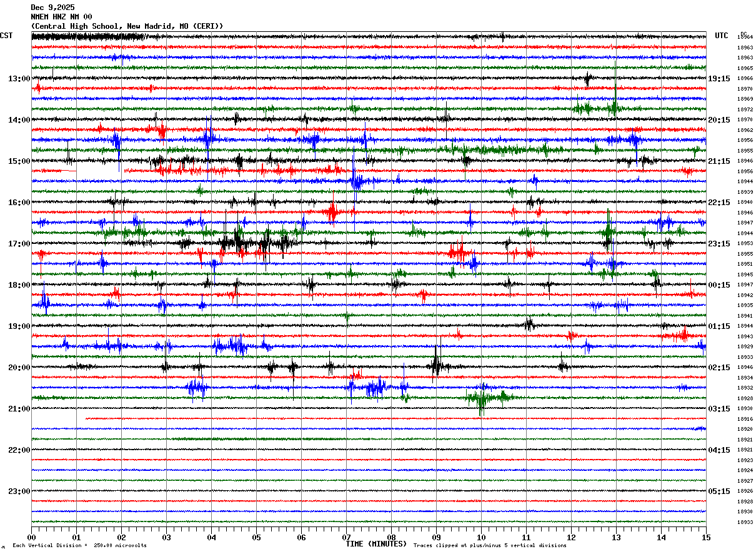756x554 pixels.
Task: Click the 05:15 UTC time label
Action: click(719, 491)
